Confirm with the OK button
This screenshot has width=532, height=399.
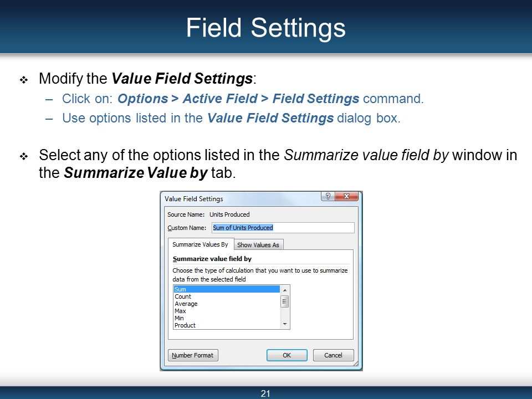pos(287,355)
